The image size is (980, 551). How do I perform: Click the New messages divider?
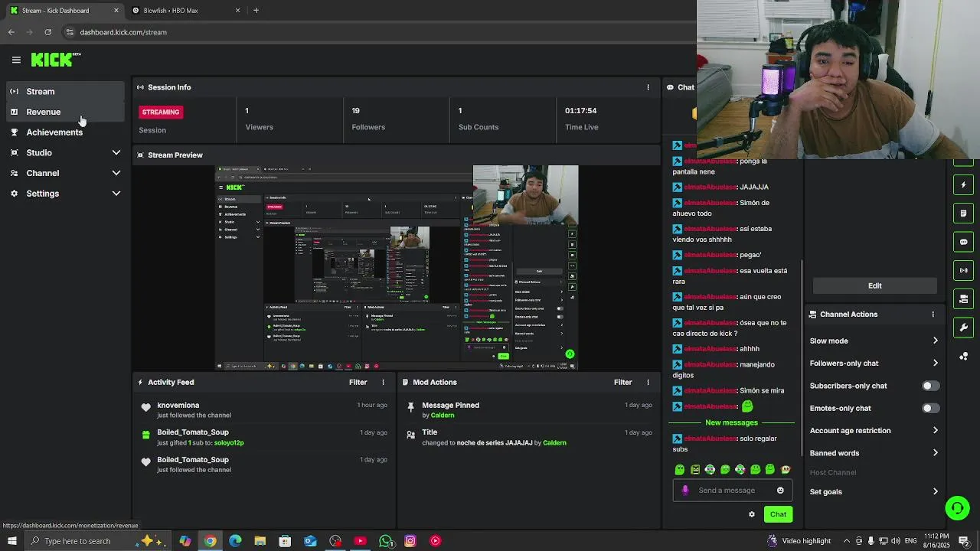pos(731,422)
